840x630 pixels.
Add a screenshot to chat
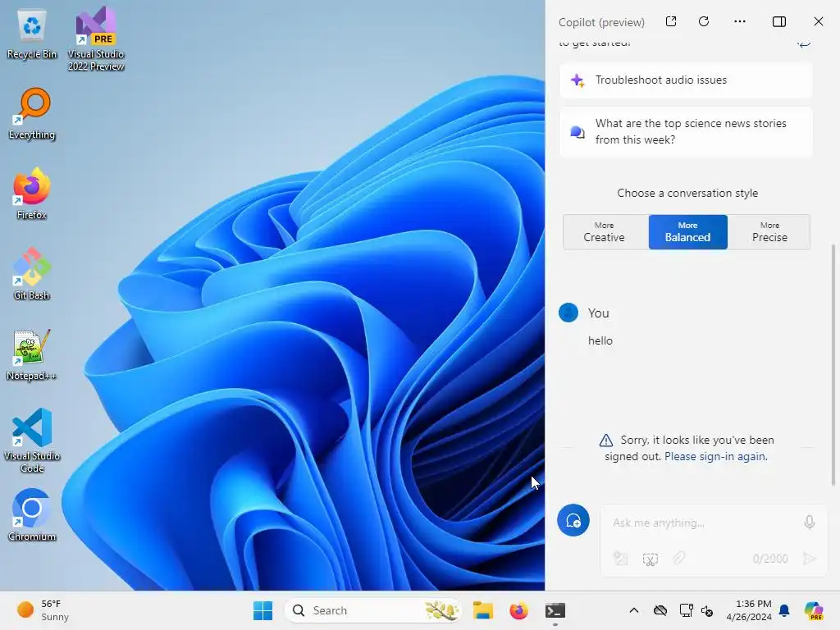coord(650,559)
